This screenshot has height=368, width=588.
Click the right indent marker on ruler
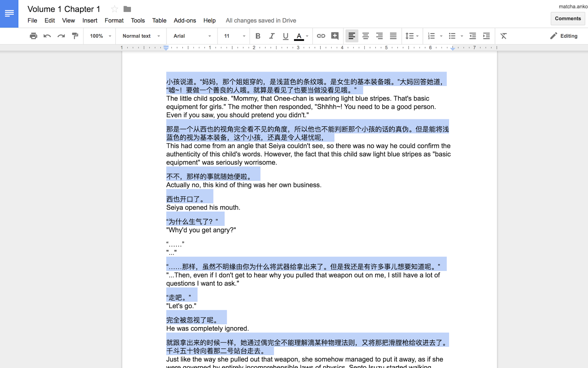pyautogui.click(x=453, y=49)
